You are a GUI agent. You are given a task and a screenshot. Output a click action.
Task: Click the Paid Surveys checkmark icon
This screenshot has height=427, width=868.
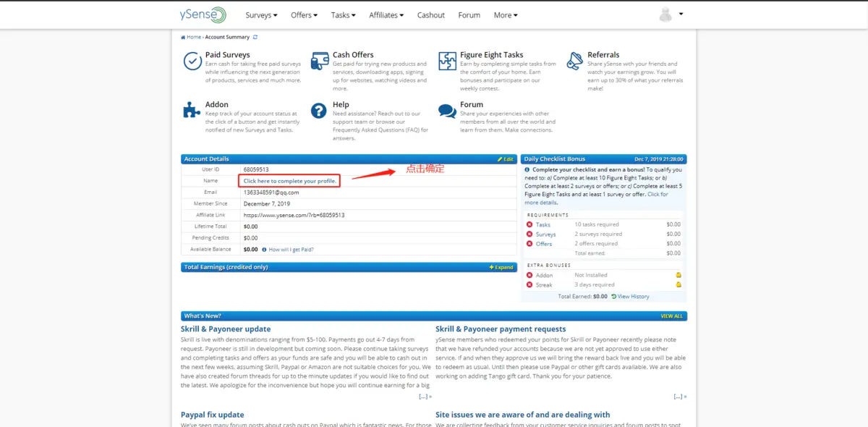pos(192,61)
